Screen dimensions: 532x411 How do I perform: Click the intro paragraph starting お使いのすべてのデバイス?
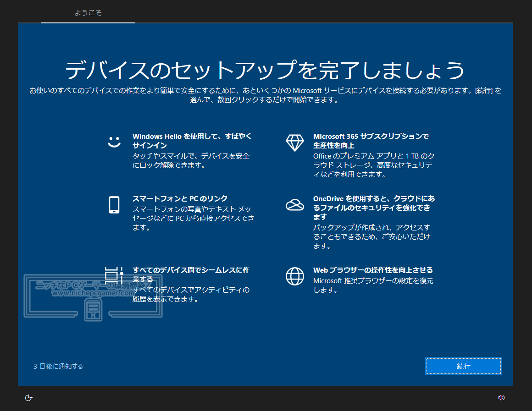click(266, 95)
